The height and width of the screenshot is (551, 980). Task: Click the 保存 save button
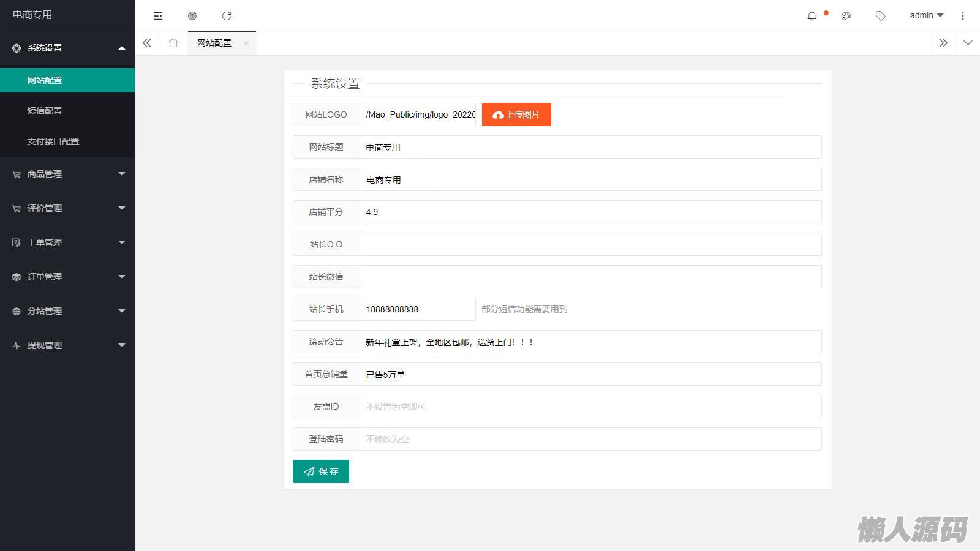click(321, 471)
